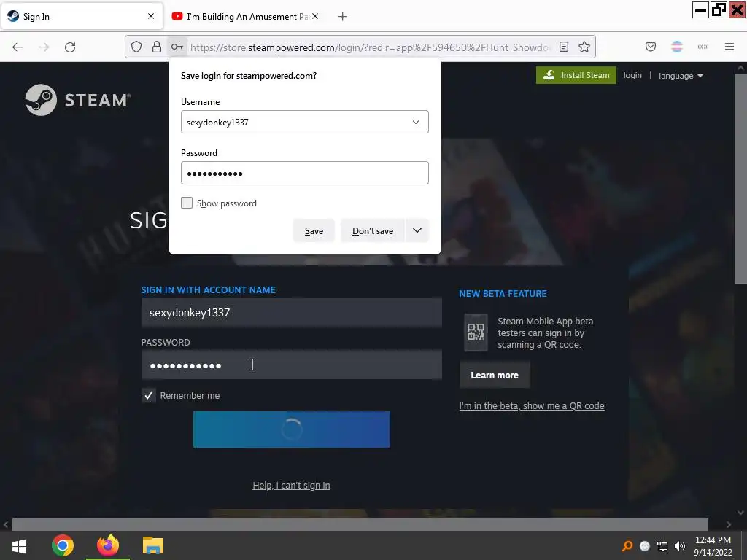Open "I'm in the beta, show me a QR code"
747x560 pixels.
pos(532,405)
